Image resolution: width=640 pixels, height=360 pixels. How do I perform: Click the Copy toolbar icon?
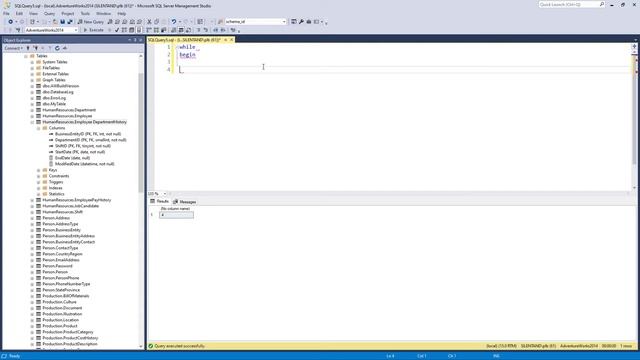click(x=157, y=22)
